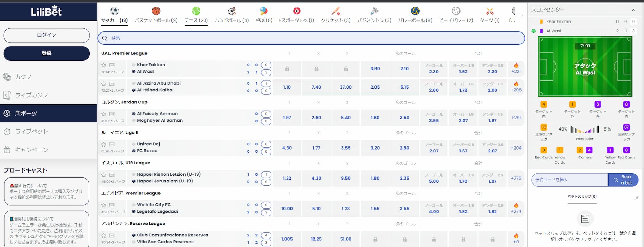This screenshot has width=644, height=247.
Task: Bet 1.10 on Al Jazira Abu Dhabi win
Action: (x=287, y=87)
